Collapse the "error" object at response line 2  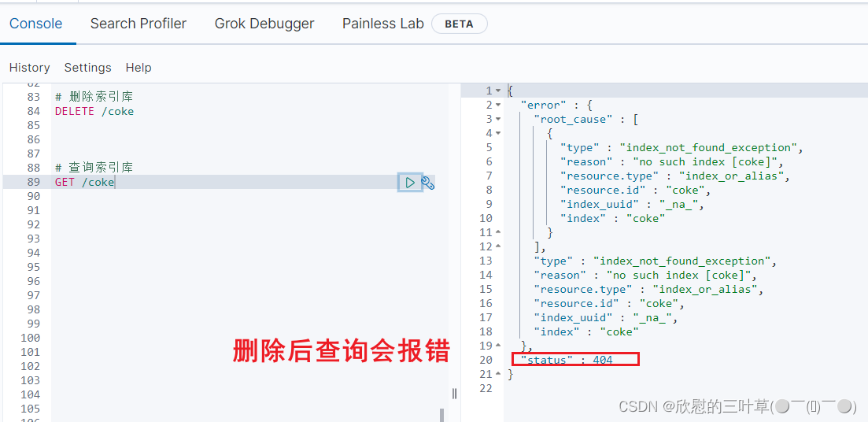(498, 105)
